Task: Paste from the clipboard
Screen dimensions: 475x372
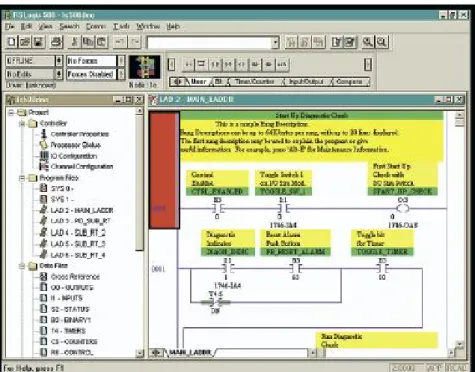Action: (102, 42)
